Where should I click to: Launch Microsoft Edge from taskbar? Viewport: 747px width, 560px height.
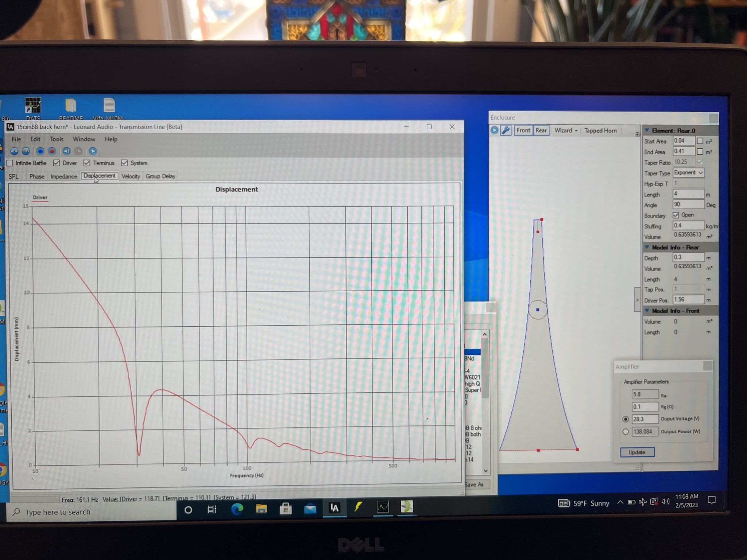click(237, 509)
